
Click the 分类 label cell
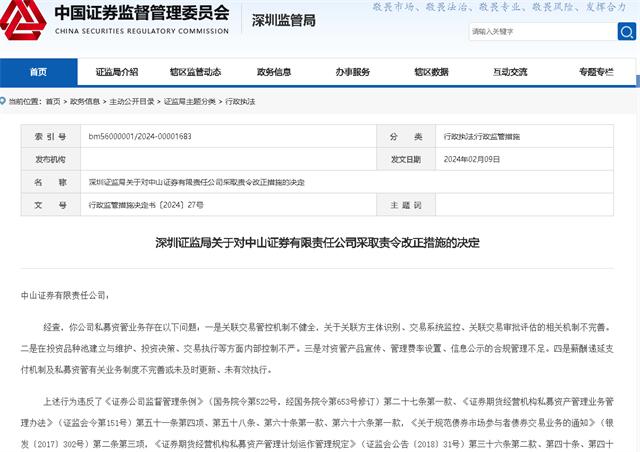pyautogui.click(x=406, y=136)
